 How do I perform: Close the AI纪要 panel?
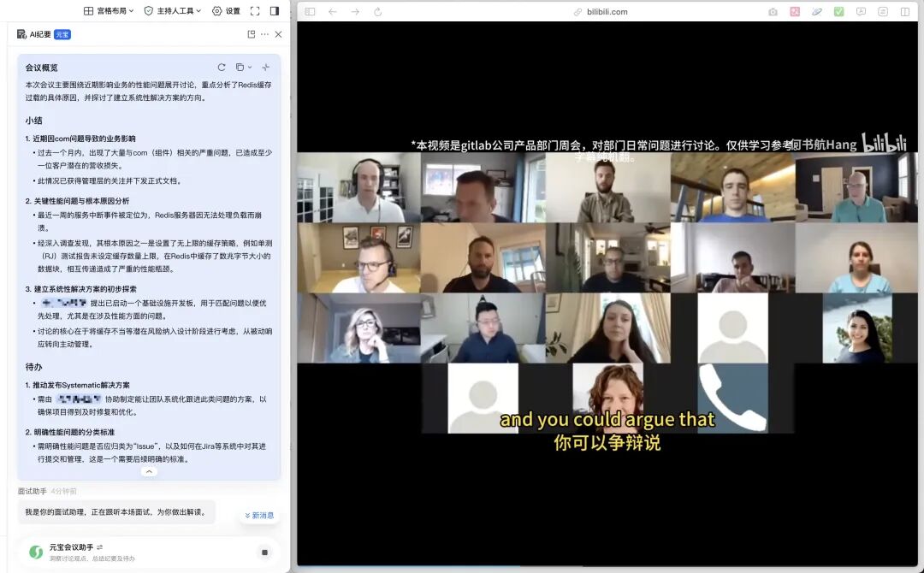coord(278,34)
